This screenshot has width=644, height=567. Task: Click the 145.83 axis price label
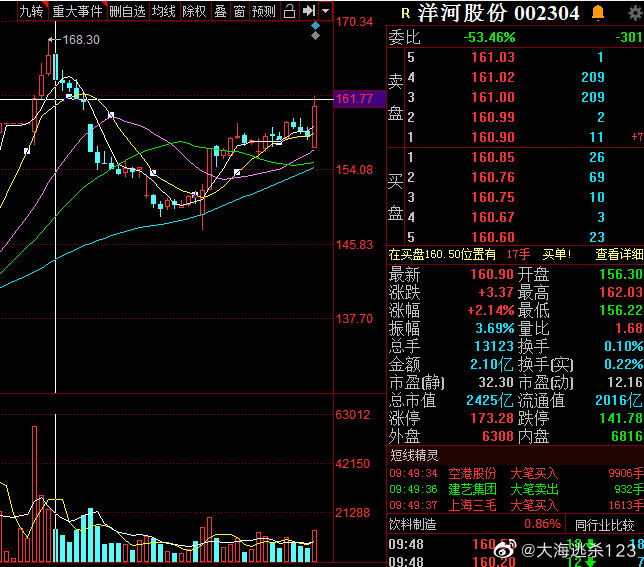tap(355, 245)
